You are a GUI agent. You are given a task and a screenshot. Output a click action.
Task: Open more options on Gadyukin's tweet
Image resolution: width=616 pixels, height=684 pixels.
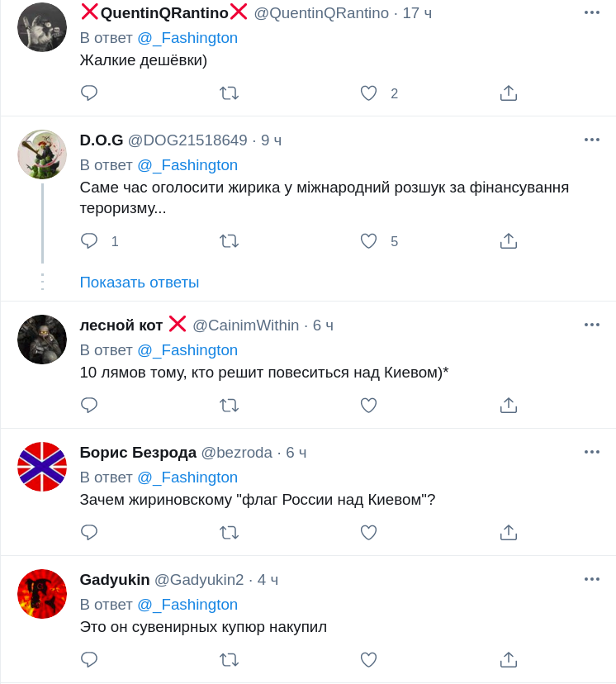(591, 579)
